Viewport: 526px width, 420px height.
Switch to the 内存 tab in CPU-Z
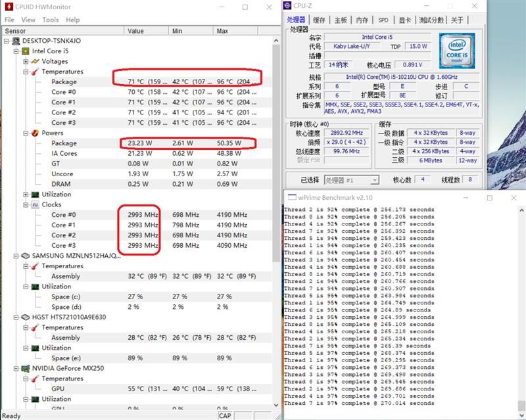tap(362, 20)
